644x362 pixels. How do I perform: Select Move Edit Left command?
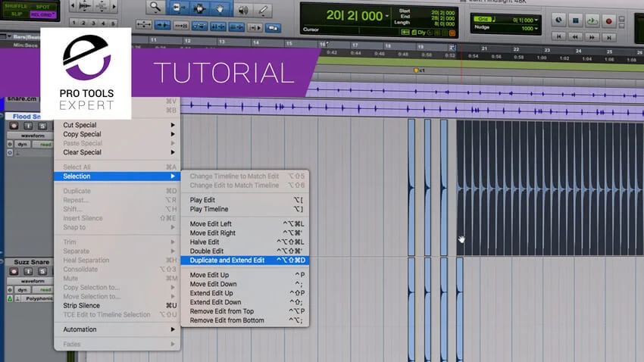coord(245,223)
